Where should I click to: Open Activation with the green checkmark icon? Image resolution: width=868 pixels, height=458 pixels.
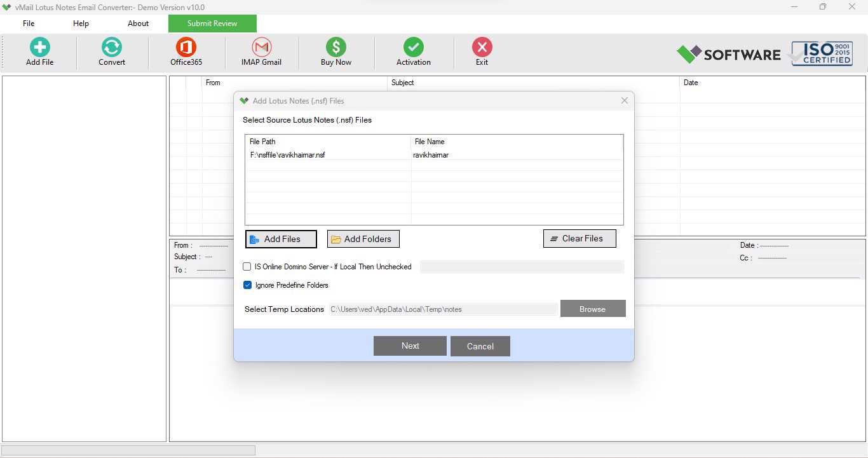click(x=414, y=47)
